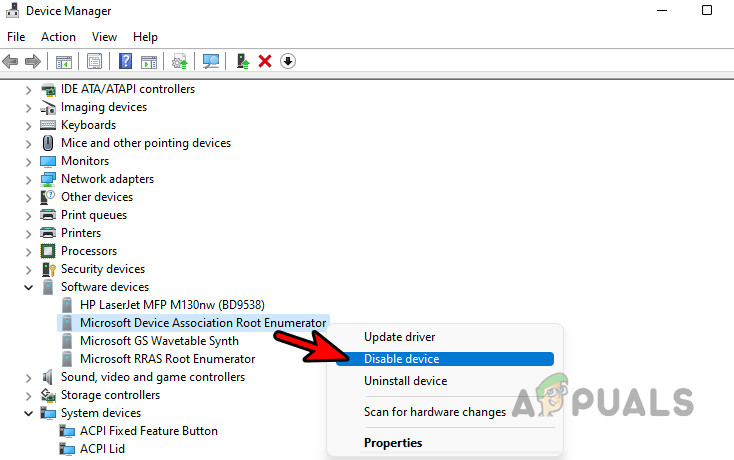Click the Keyboards category icon

click(48, 125)
